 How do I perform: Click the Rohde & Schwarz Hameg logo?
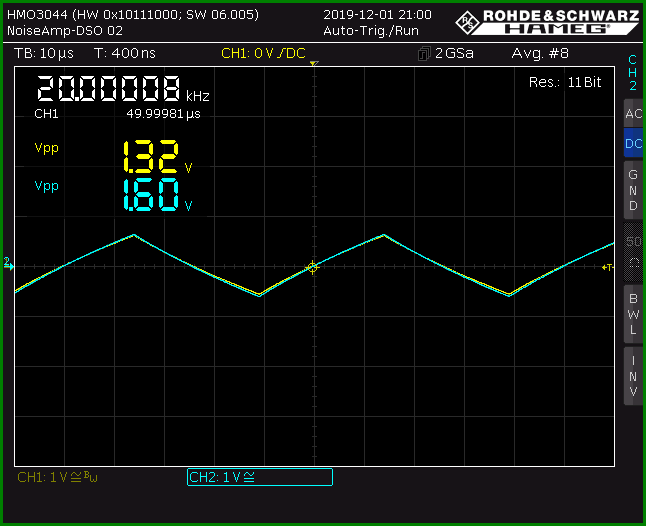(548, 22)
